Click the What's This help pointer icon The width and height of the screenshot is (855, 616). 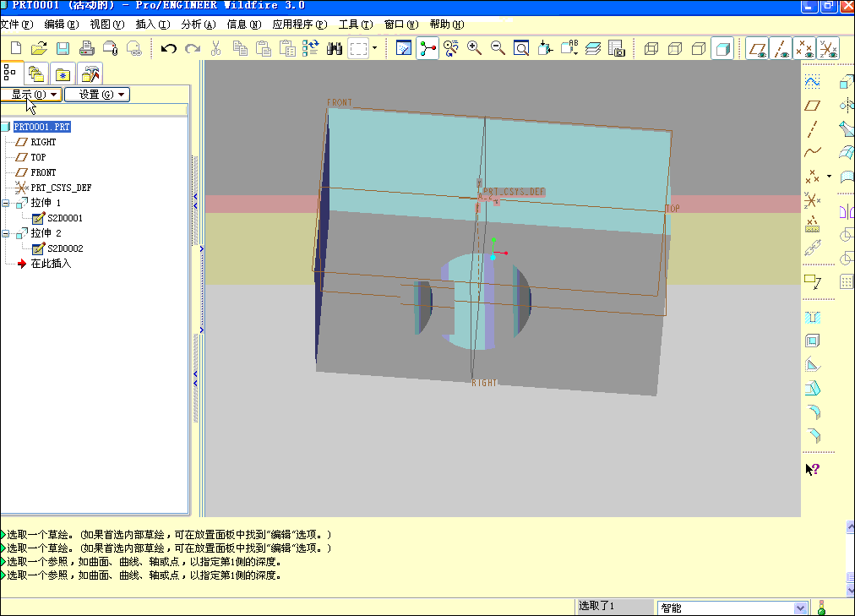pos(812,469)
